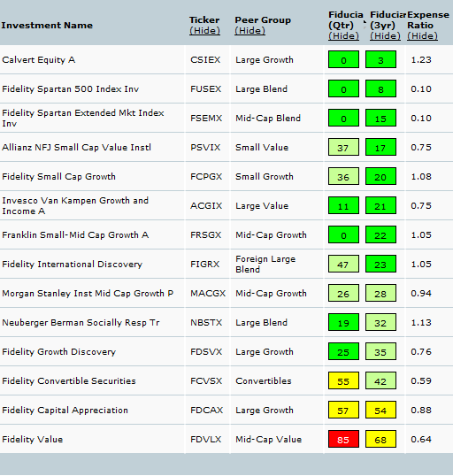Click quarterly score 57 for Fidelity Capital Appreciation
Image resolution: width=453 pixels, height=476 pixels.
coord(343,410)
